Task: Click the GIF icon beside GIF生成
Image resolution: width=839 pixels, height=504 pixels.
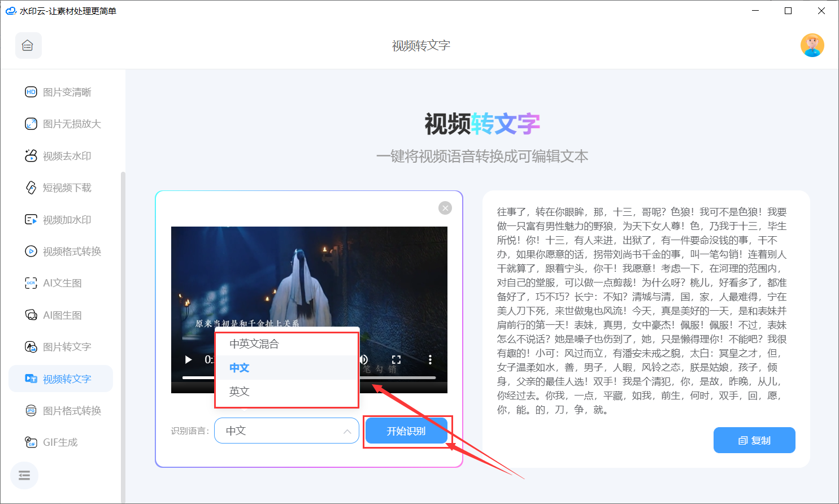Action: click(31, 442)
